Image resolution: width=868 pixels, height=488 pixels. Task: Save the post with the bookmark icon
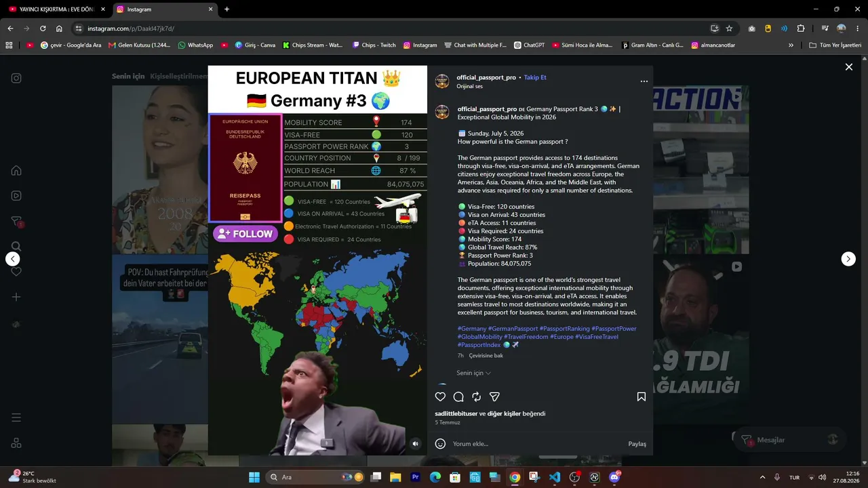(641, 396)
